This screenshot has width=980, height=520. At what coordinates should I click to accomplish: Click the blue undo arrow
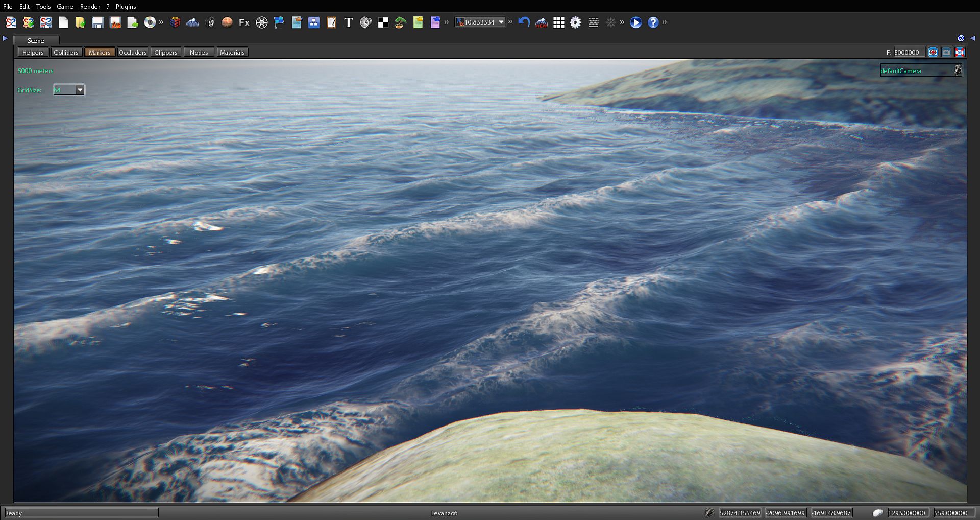[x=524, y=22]
